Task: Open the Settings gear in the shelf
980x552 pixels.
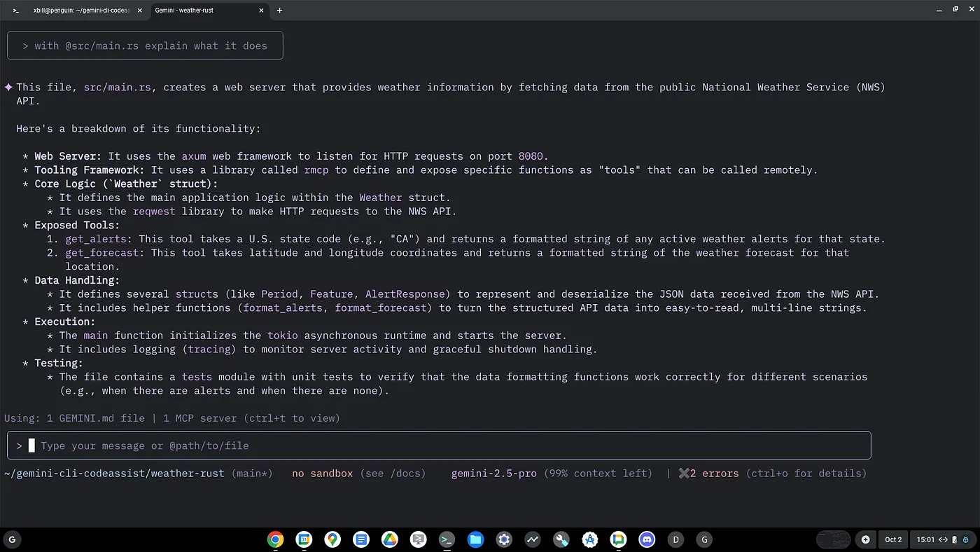Action: click(x=504, y=539)
